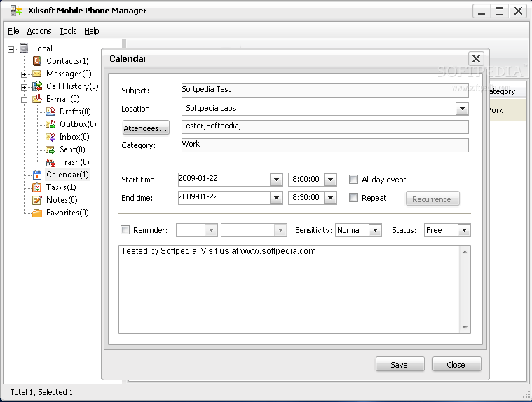Click the Tasks clipboard icon
The width and height of the screenshot is (532, 402).
click(x=37, y=187)
